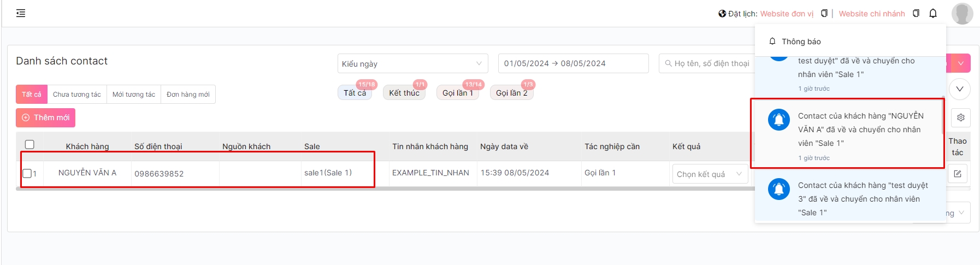Expand the Chọn kết quả dropdown
This screenshot has width=980, height=265.
(x=709, y=174)
